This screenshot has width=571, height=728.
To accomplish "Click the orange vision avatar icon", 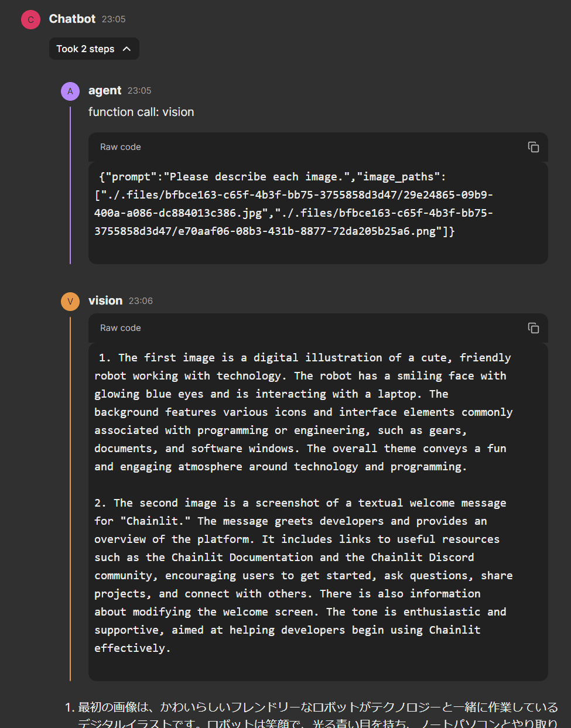I will (x=70, y=301).
